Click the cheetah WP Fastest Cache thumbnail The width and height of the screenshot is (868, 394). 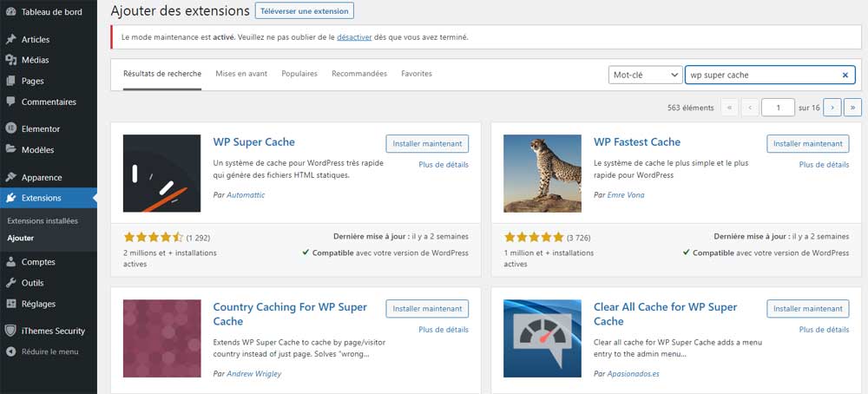click(x=542, y=174)
